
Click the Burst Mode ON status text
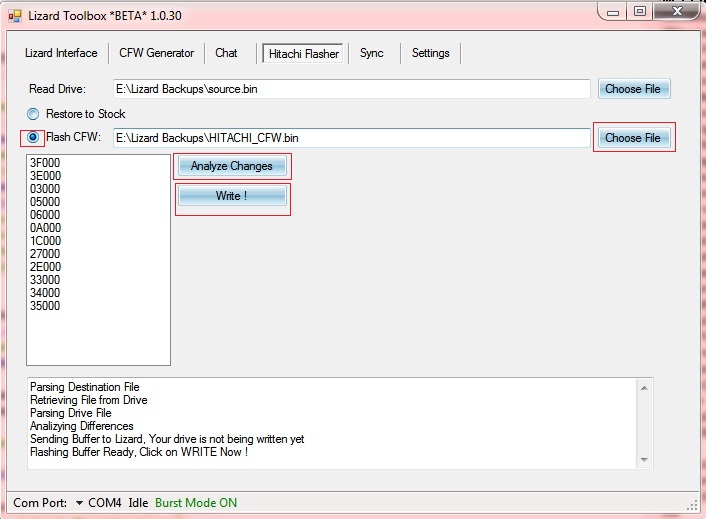(196, 503)
